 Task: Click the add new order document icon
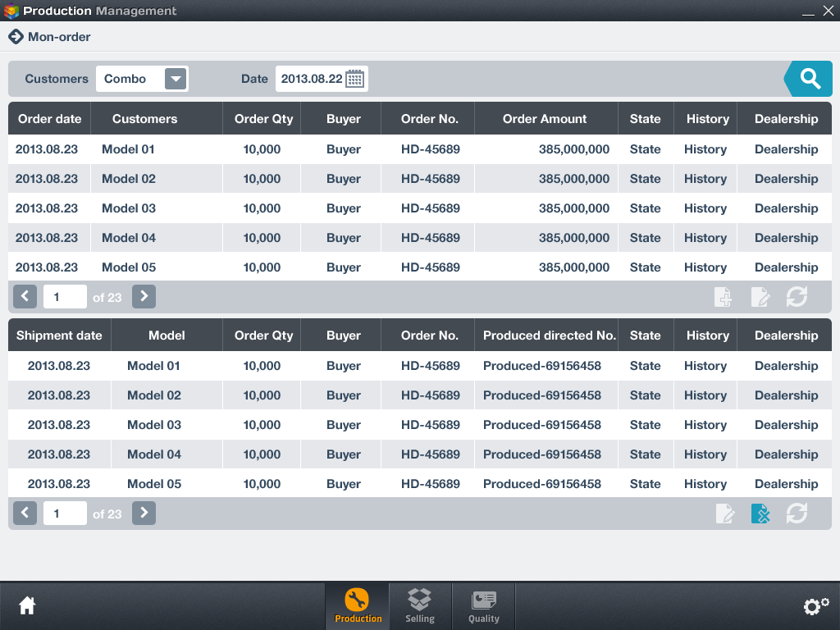click(723, 296)
